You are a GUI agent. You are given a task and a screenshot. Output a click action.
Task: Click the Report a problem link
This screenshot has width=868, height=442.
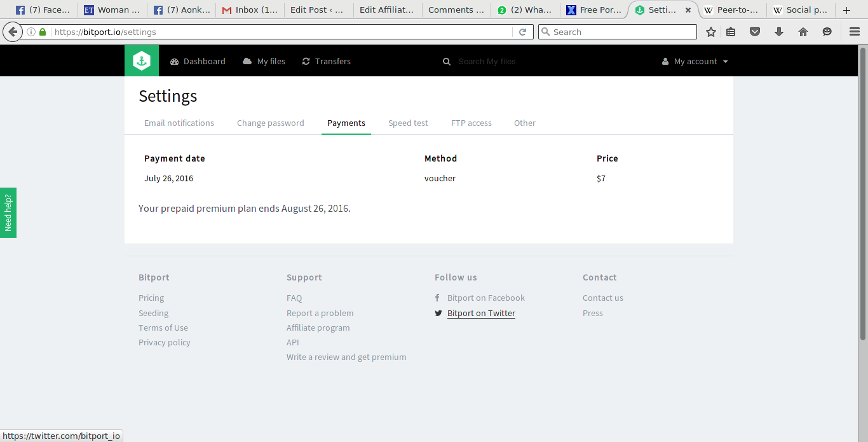(x=320, y=313)
